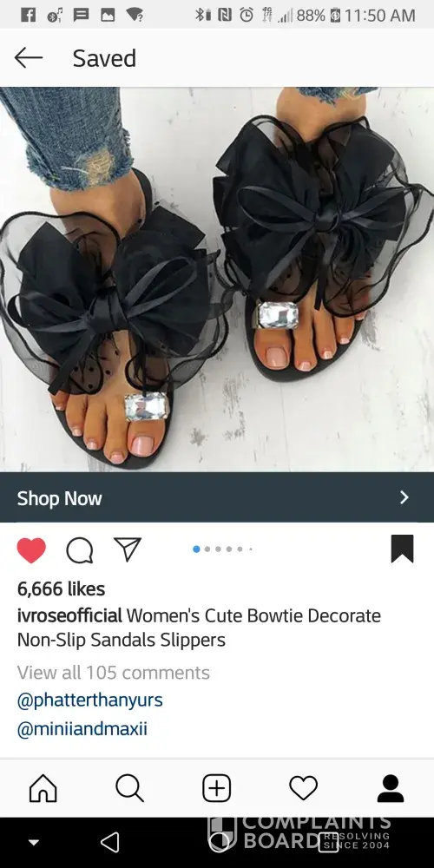Tap Android back triangle in navigation bar
The height and width of the screenshot is (868, 434).
(x=109, y=843)
